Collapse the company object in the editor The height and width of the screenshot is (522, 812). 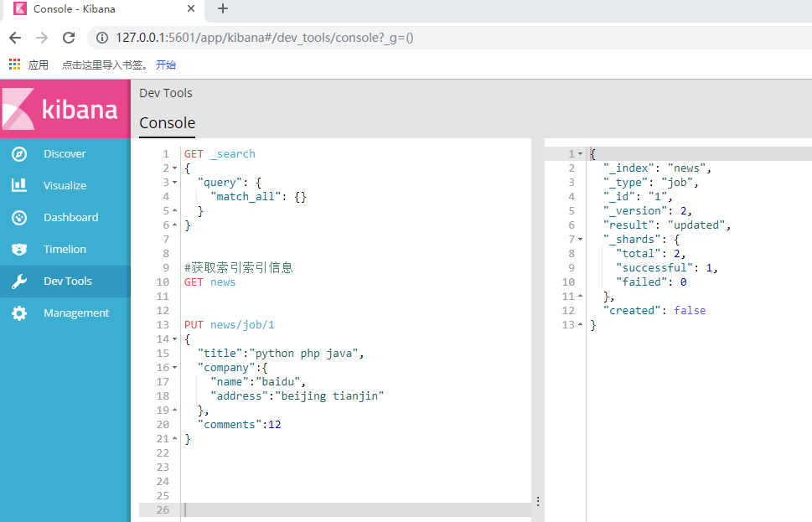[x=174, y=367]
